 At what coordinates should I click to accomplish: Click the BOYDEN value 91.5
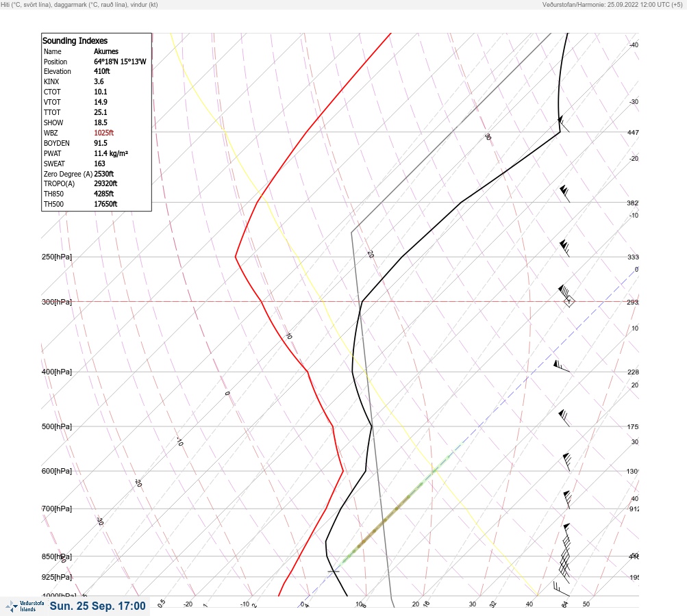[100, 143]
